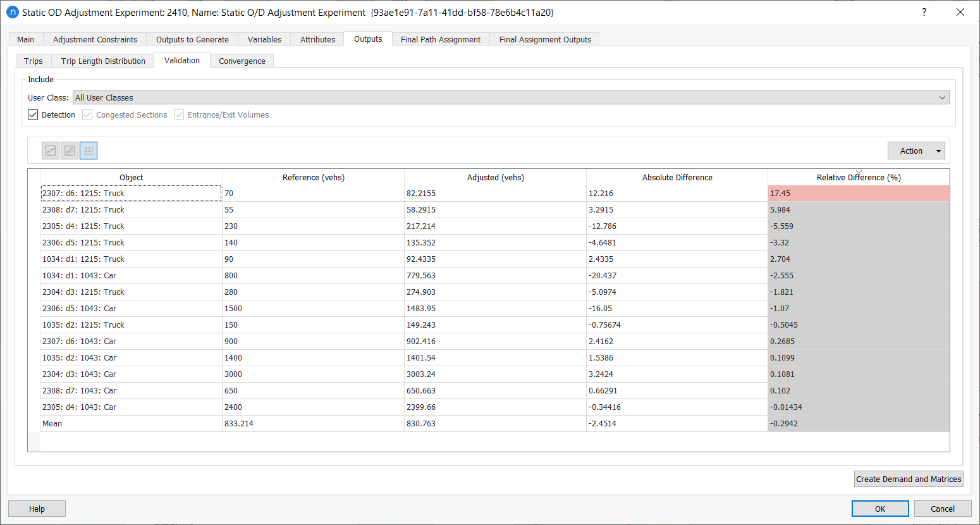Image resolution: width=980 pixels, height=525 pixels.
Task: Sort by the Absolute Difference column header
Action: 677,178
